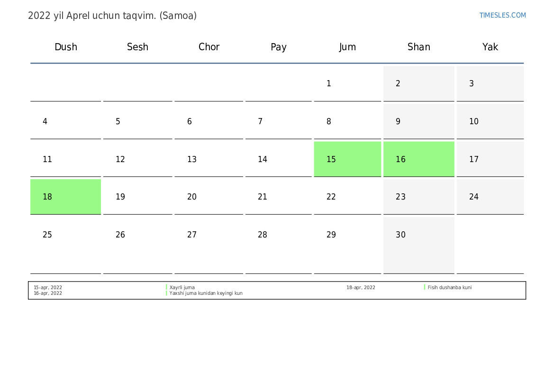Click green swatch beside Xayrli juma
This screenshot has width=554, height=392.
pos(166,287)
